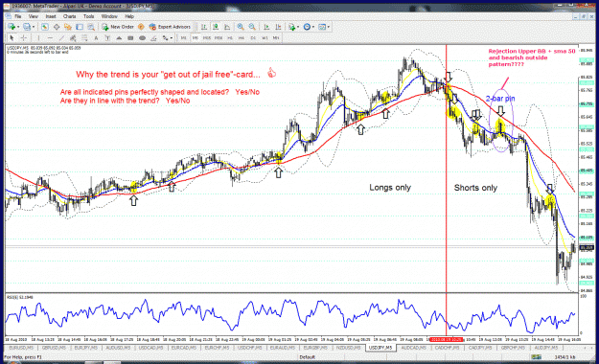Select the Rectangle shape tool

130,37
